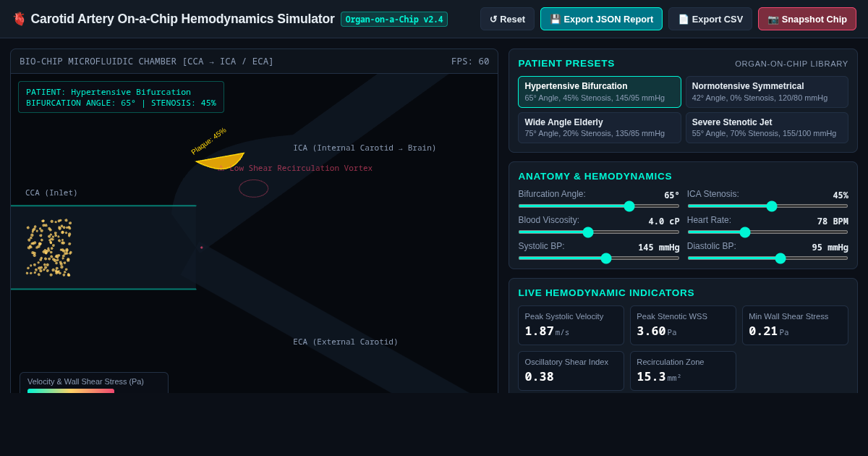Click the FPS: 60 readout
The height and width of the screenshot is (456, 868).
pos(470,62)
